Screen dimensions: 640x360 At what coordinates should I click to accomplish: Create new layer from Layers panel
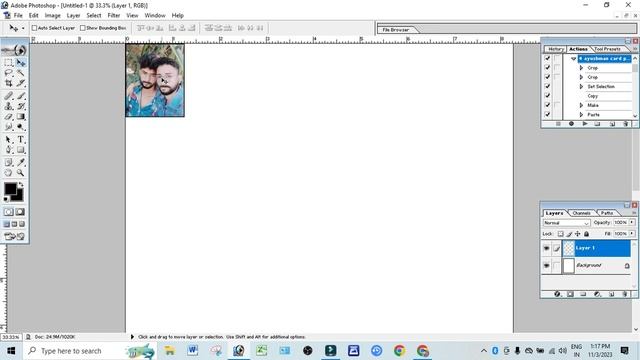click(612, 294)
